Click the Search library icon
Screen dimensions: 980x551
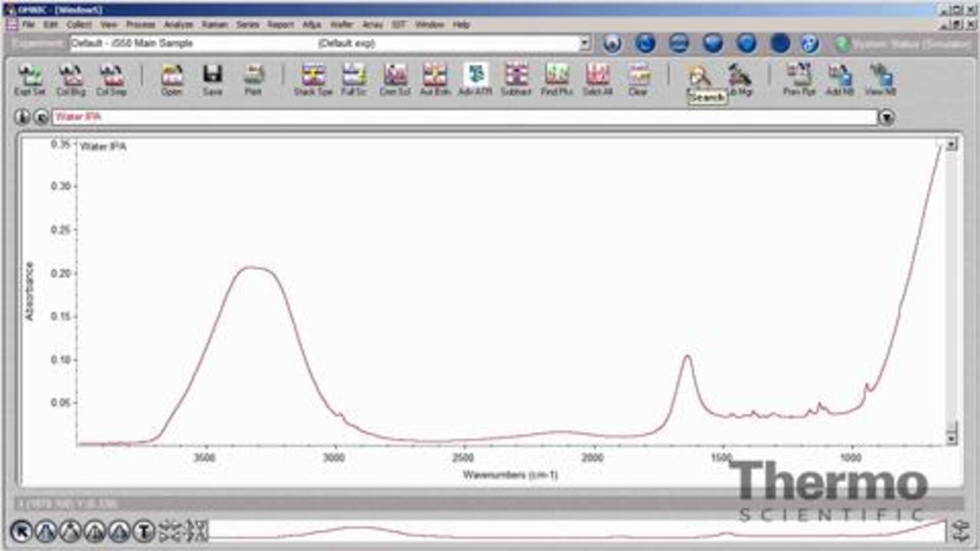point(699,78)
